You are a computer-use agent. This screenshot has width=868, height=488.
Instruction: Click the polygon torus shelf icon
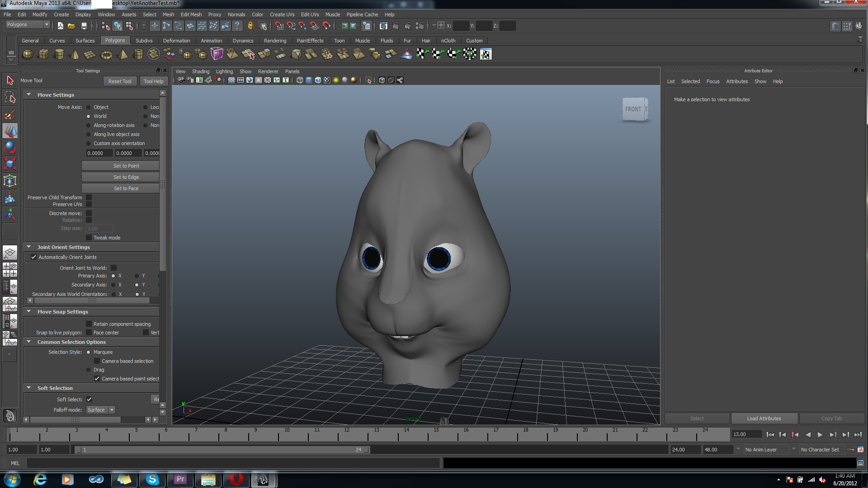pos(106,55)
